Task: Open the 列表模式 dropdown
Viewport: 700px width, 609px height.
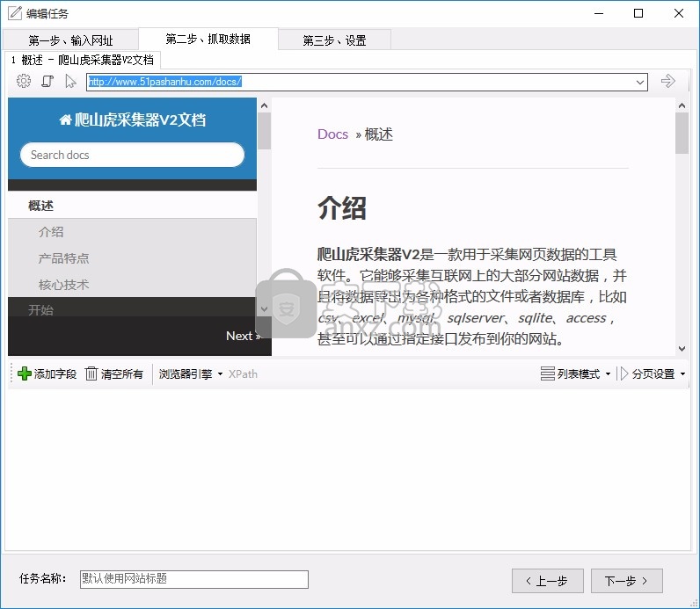Action: (x=575, y=373)
